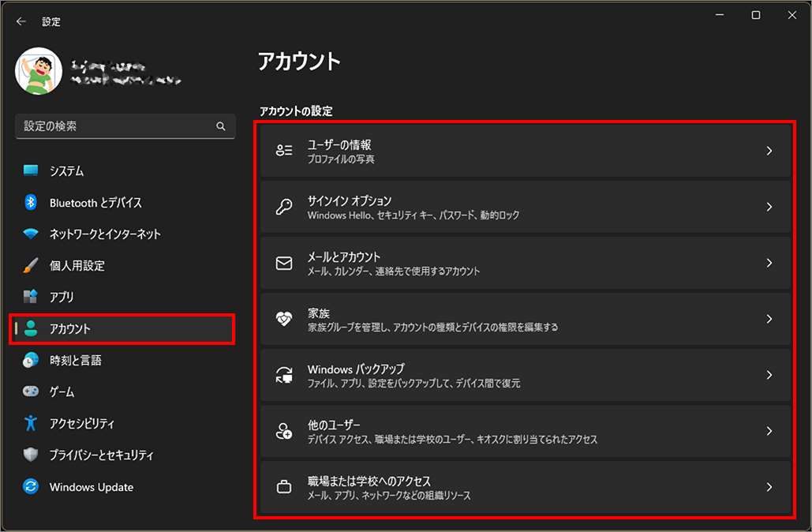Image resolution: width=812 pixels, height=532 pixels.
Task: Click the envelope icon for メールとアカウント
Action: click(284, 263)
